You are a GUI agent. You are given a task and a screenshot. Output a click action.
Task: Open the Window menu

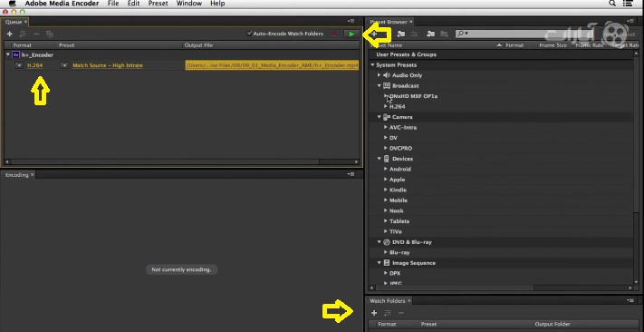(189, 4)
